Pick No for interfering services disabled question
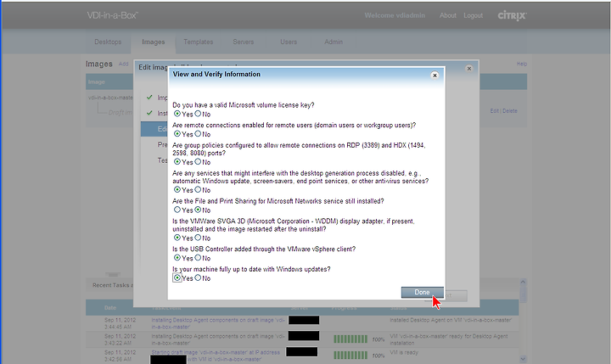The image size is (611, 364). (x=198, y=190)
